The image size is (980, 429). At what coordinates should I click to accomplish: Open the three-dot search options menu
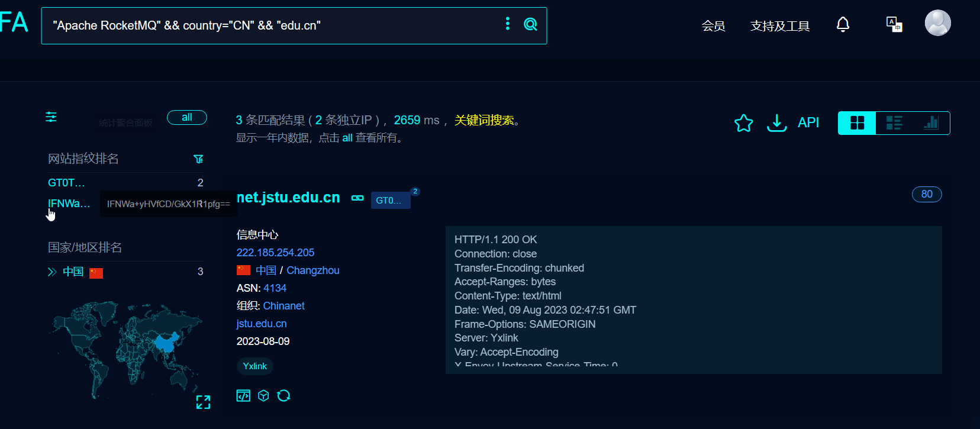[507, 24]
